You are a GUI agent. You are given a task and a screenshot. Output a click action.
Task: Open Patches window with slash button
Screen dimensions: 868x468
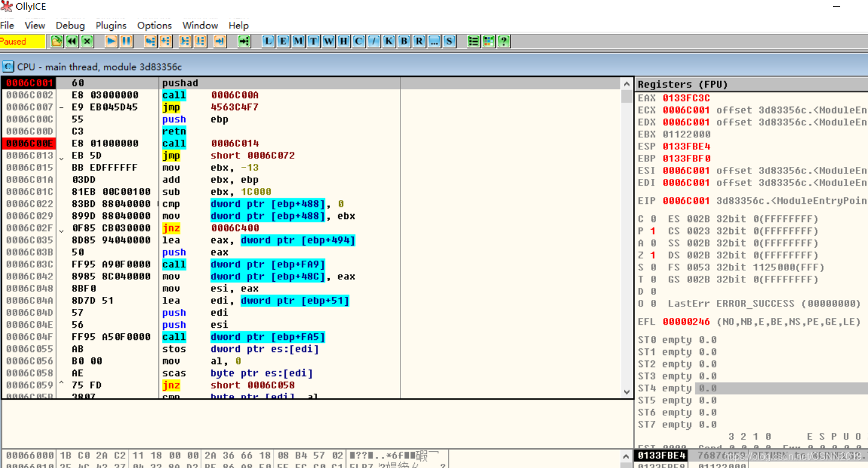pos(374,41)
